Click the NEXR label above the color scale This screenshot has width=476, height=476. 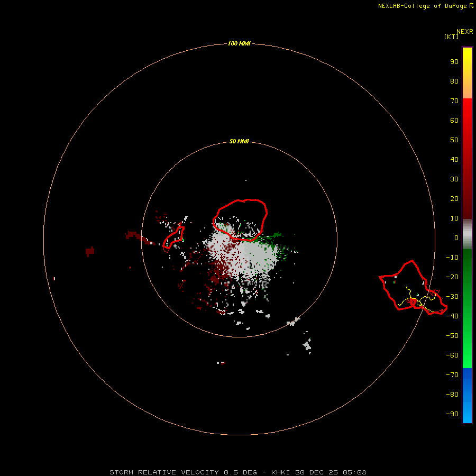[x=464, y=32]
